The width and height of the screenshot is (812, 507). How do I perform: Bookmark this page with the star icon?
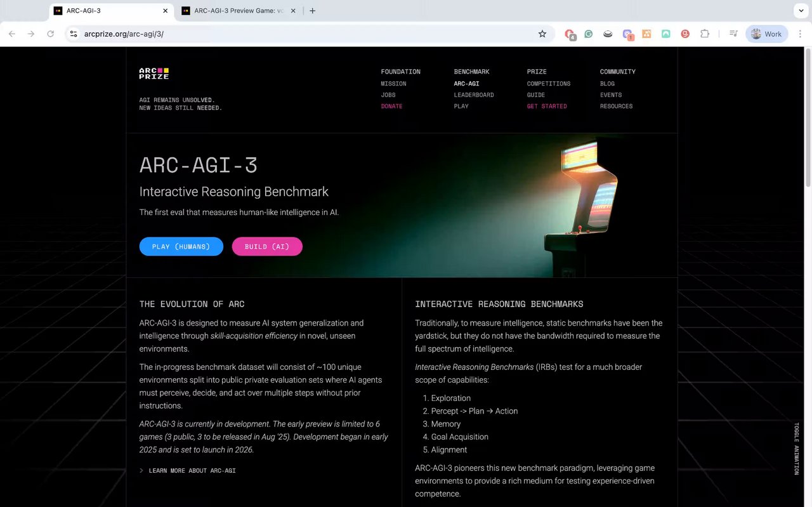pyautogui.click(x=542, y=34)
